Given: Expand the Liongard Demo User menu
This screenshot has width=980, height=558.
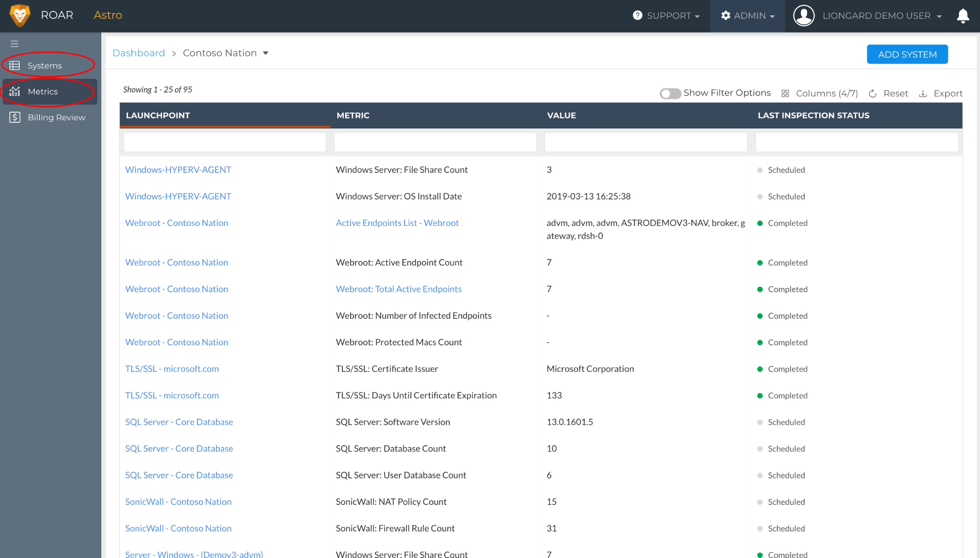Looking at the screenshot, I should [x=882, y=16].
